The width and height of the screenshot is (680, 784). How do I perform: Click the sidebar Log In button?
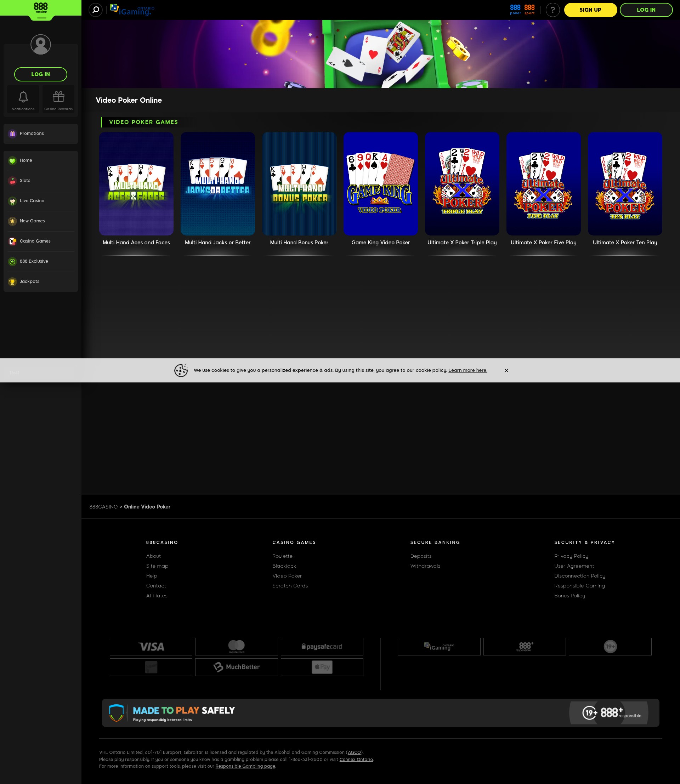[x=41, y=74]
